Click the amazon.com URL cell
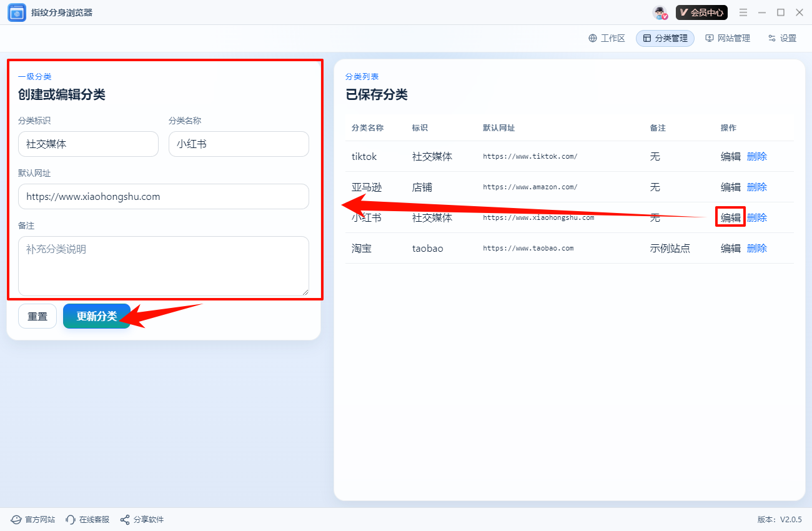812x531 pixels. click(x=530, y=187)
